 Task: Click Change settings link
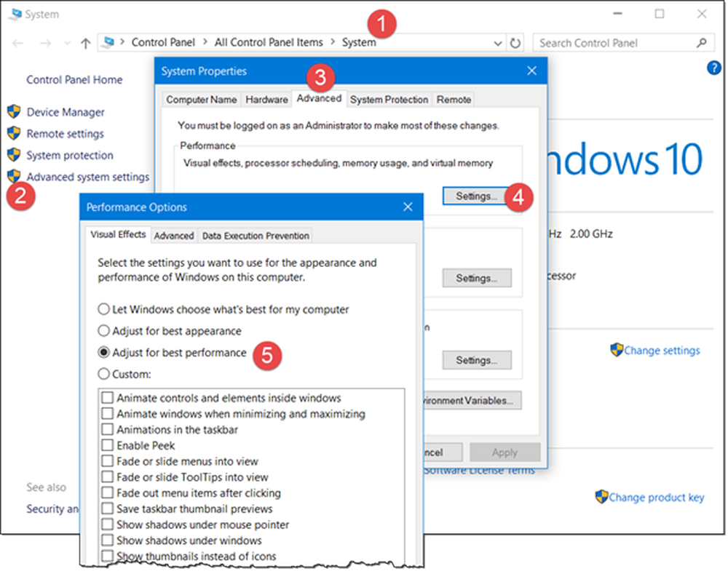pos(662,351)
